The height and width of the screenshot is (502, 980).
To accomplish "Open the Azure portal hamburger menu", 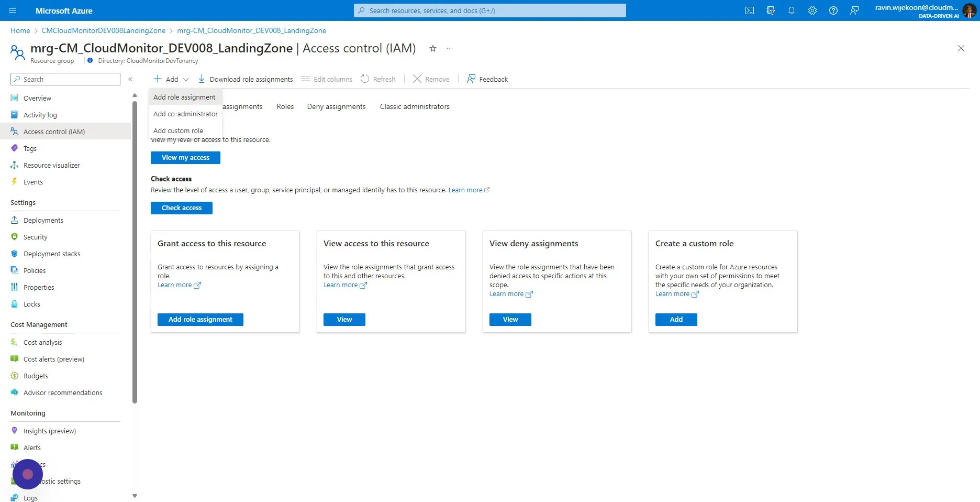I will click(x=13, y=10).
